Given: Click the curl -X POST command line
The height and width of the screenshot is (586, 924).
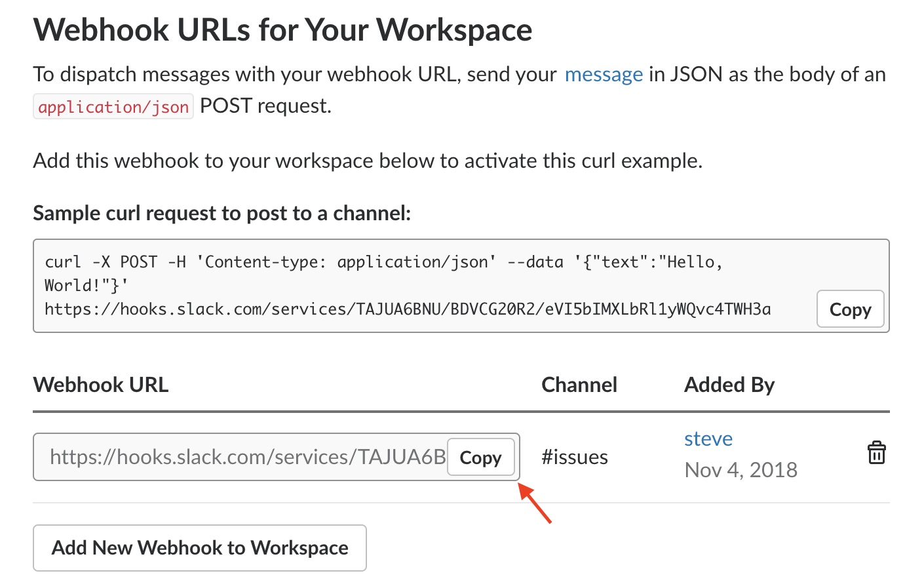Looking at the screenshot, I should (383, 262).
